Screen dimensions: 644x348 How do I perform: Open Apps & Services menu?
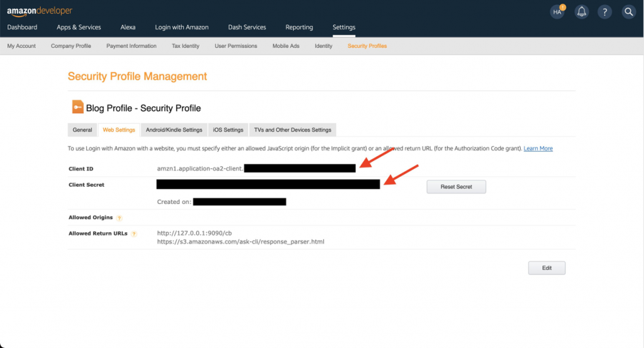click(x=79, y=27)
